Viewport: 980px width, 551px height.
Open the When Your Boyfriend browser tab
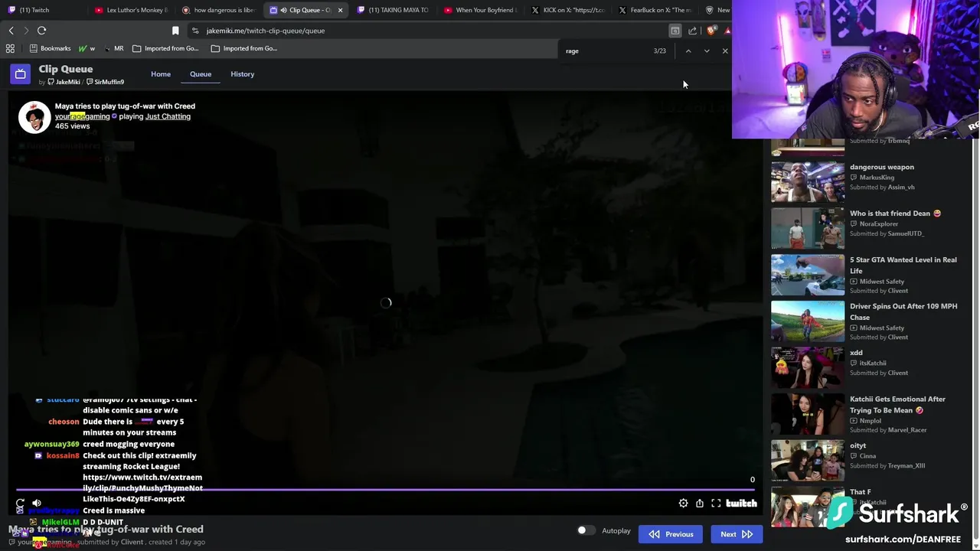coord(481,10)
